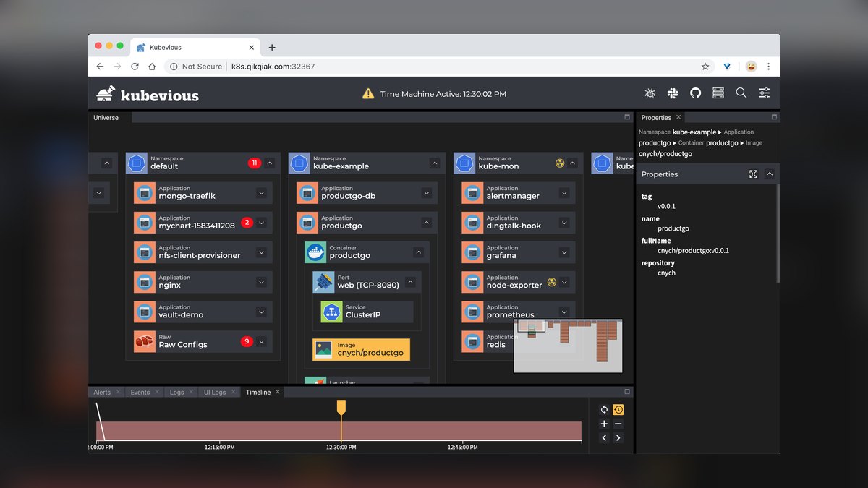The width and height of the screenshot is (868, 488).
Task: Close the Properties tab
Action: (678, 117)
